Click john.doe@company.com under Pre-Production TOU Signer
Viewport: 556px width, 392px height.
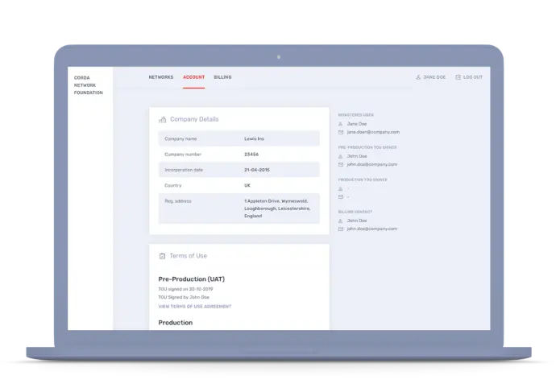pyautogui.click(x=372, y=164)
